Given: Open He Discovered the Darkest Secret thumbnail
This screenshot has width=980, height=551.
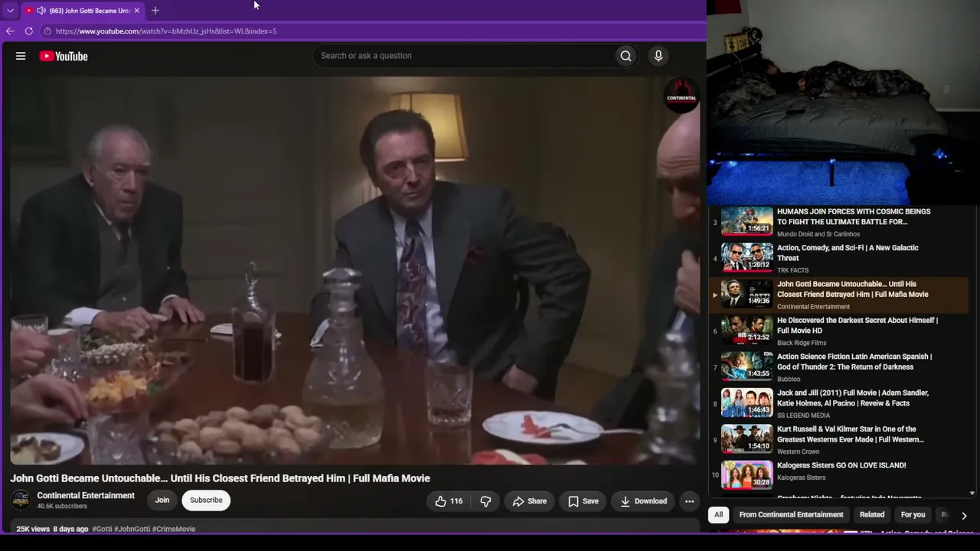Looking at the screenshot, I should click(x=747, y=331).
